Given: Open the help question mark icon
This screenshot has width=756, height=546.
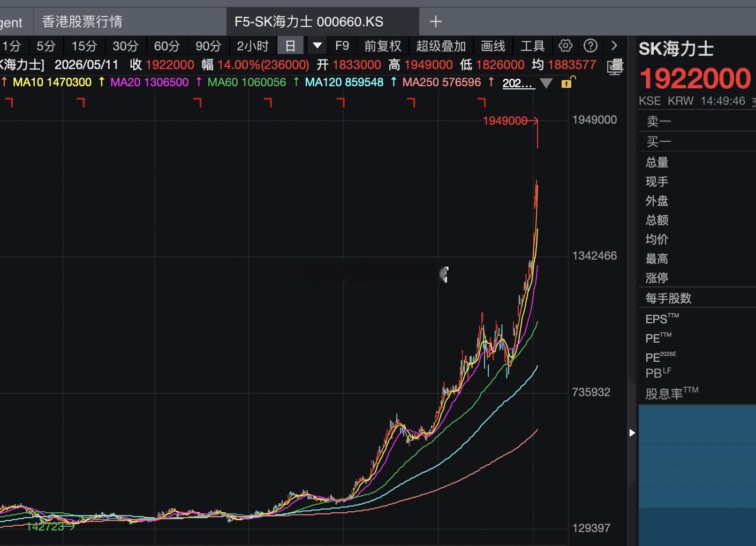Looking at the screenshot, I should pyautogui.click(x=590, y=45).
